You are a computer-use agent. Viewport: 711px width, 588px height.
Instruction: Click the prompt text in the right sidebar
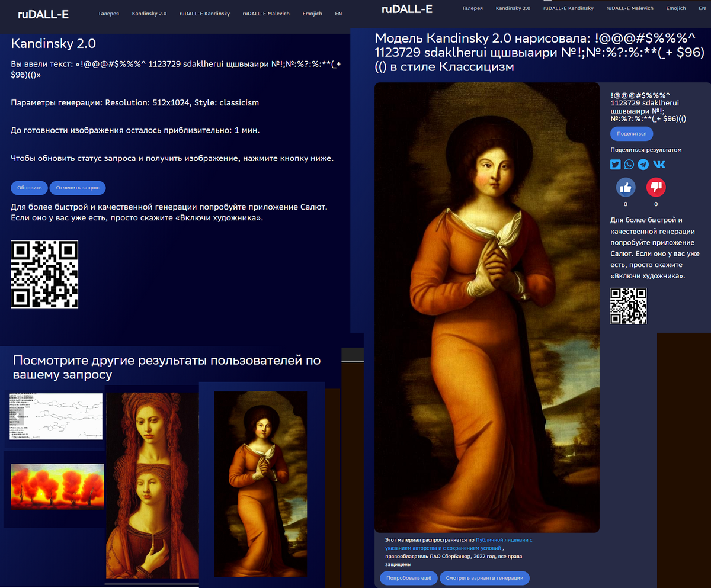click(648, 107)
